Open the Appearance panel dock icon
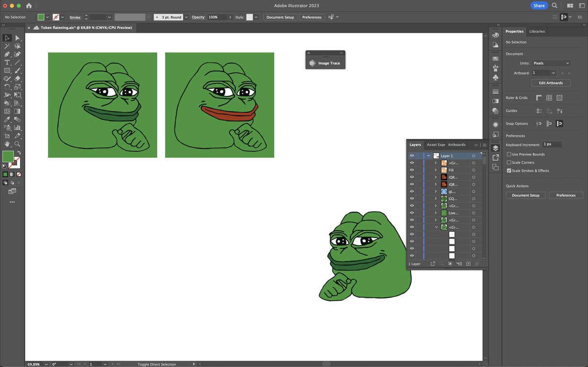This screenshot has height=367, width=588. point(495,124)
